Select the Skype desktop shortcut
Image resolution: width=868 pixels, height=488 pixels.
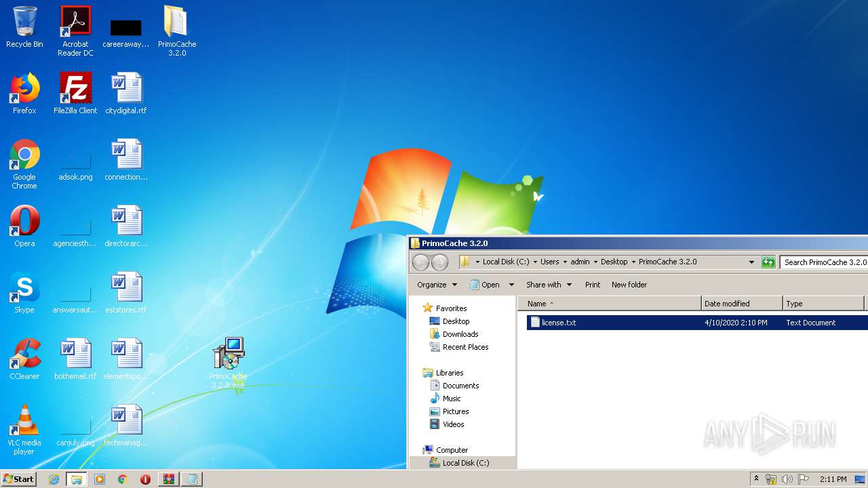coord(24,293)
